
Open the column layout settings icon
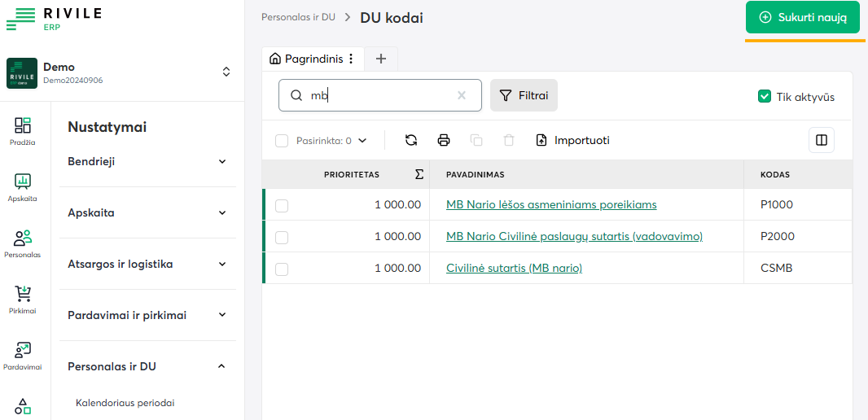[x=821, y=140]
